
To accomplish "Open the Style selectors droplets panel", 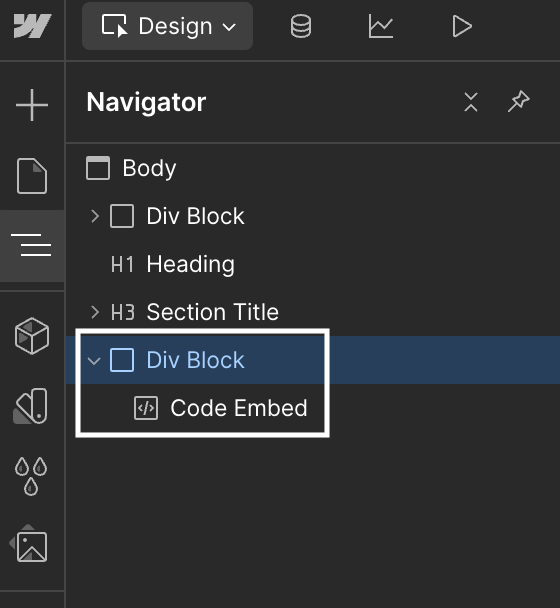I will pos(31,476).
